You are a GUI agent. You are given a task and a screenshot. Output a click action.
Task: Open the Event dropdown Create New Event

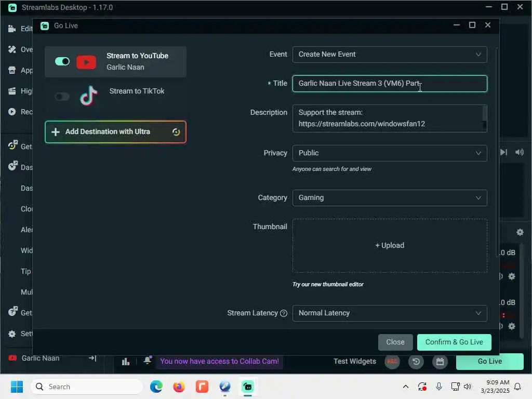click(x=390, y=55)
